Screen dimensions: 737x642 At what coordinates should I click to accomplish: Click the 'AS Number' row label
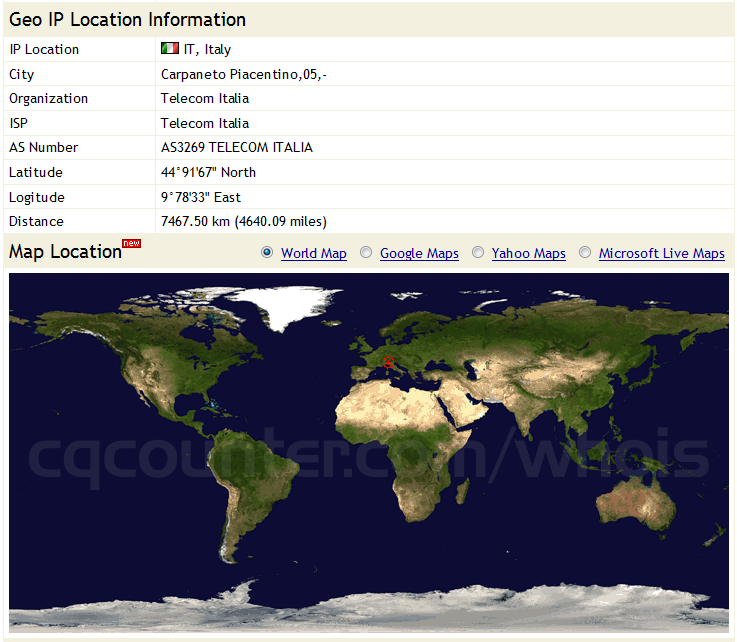pyautogui.click(x=44, y=148)
